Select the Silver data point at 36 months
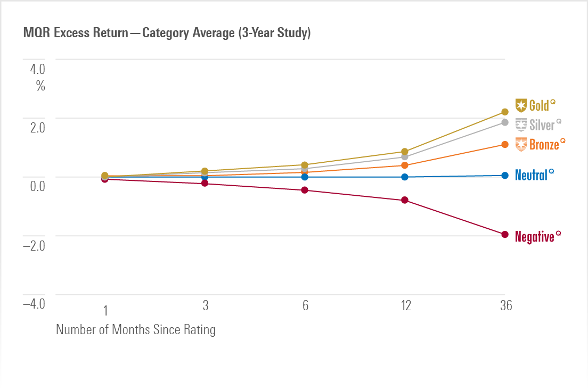 505,122
